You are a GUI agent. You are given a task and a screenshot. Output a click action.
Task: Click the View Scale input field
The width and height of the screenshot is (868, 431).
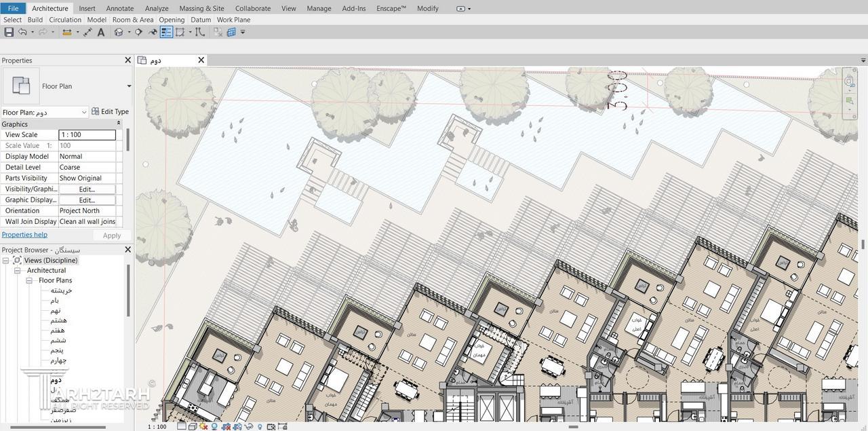[87, 135]
